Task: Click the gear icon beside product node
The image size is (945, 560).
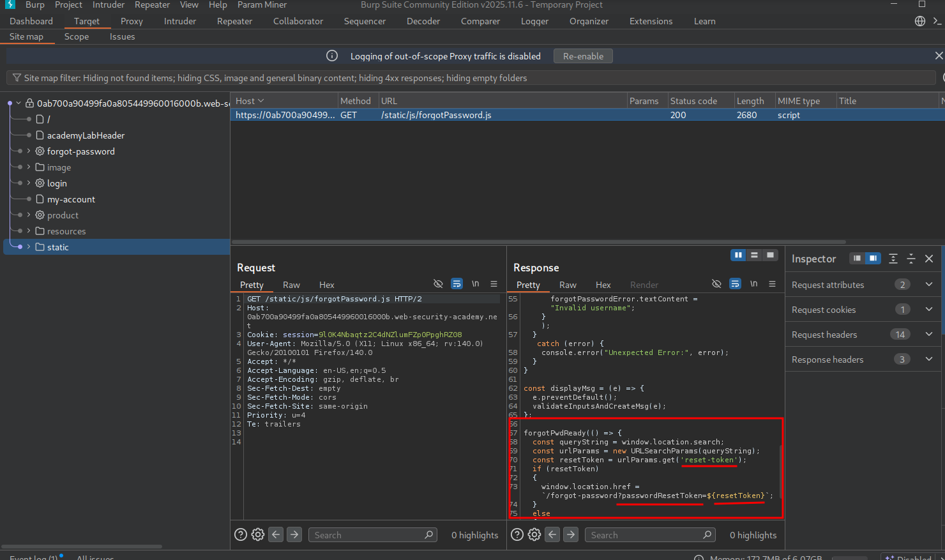Action: [x=40, y=215]
